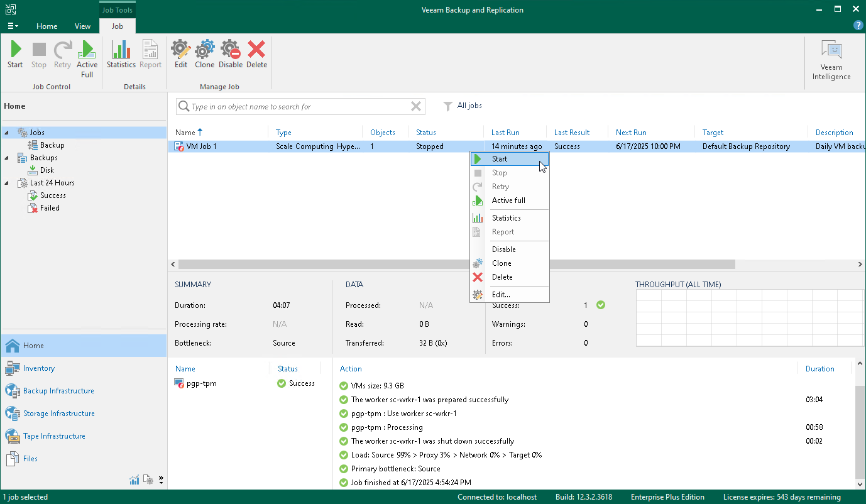Open the help question mark icon
This screenshot has height=504, width=866.
pos(858,26)
